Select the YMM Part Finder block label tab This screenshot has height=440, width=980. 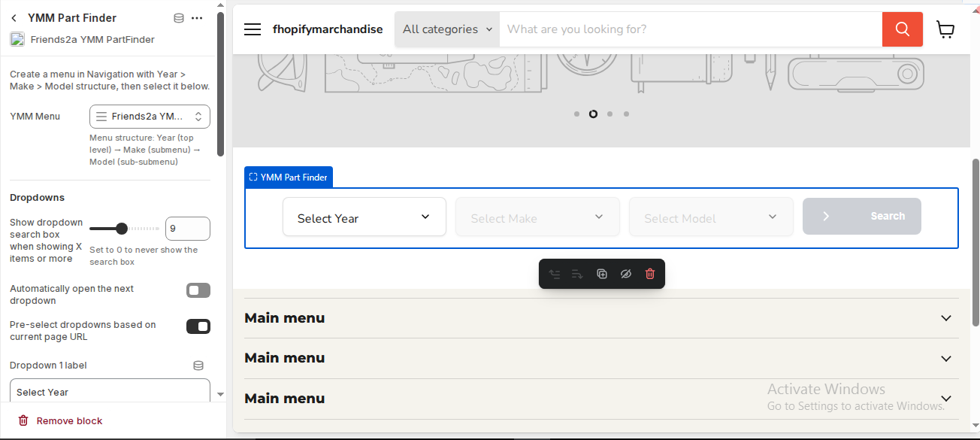(289, 178)
